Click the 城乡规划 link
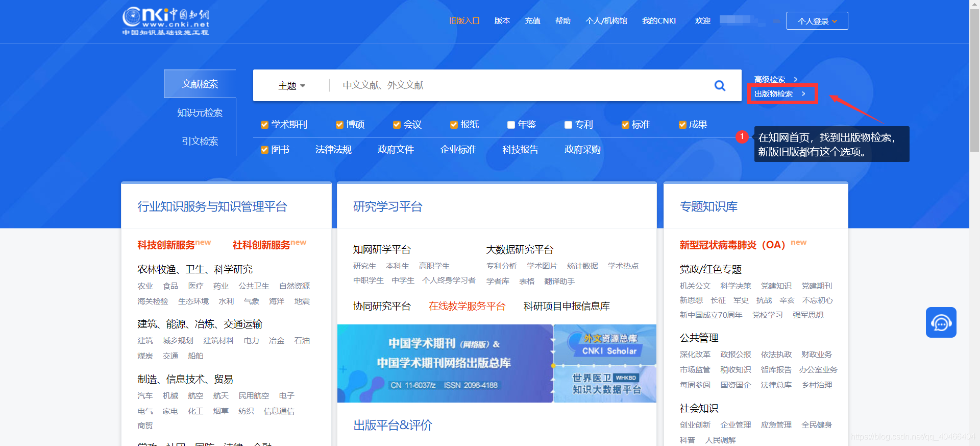The height and width of the screenshot is (446, 980). [x=178, y=341]
